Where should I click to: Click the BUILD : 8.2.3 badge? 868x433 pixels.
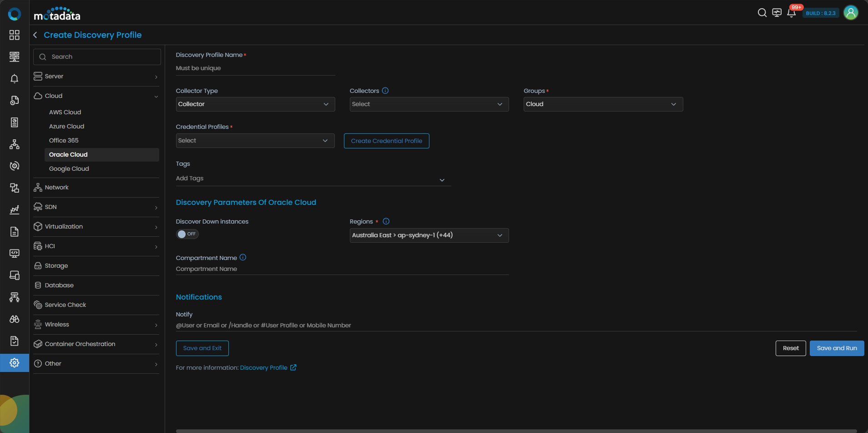[821, 13]
